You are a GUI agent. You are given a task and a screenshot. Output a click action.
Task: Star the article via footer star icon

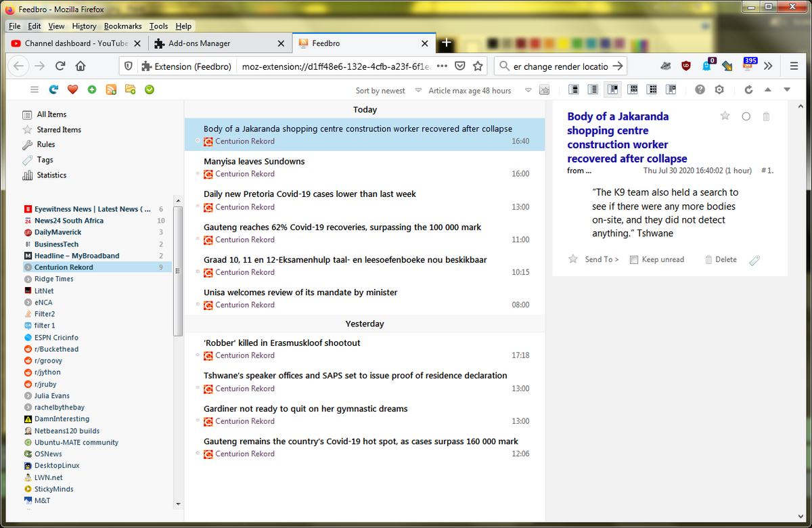click(573, 259)
